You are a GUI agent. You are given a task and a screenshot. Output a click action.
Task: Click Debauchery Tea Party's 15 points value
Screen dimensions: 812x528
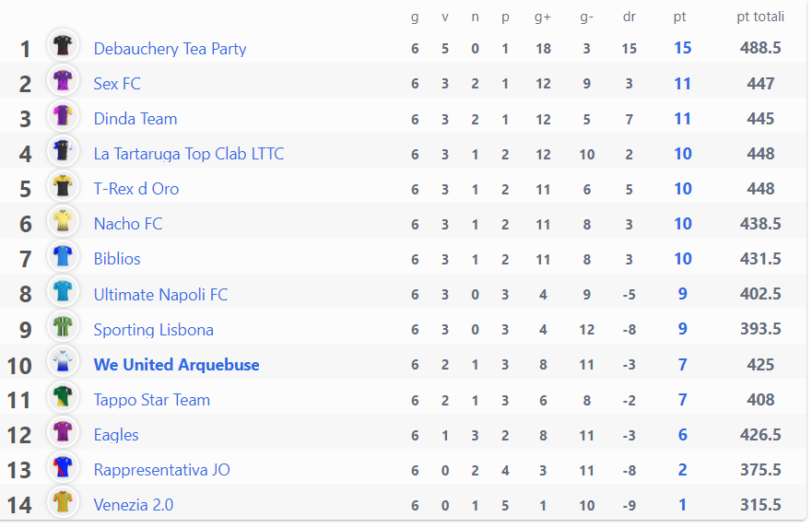point(683,48)
